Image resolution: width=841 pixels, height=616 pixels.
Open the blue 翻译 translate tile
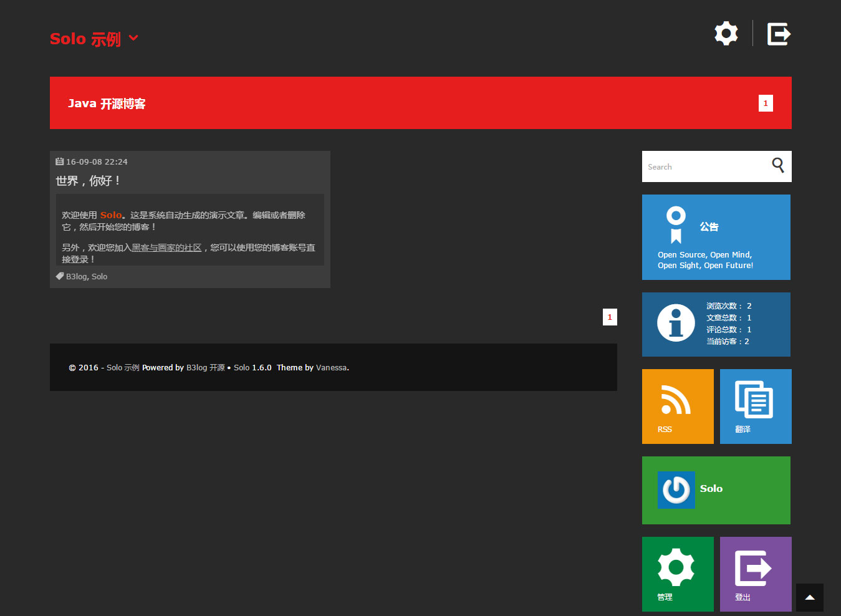(x=756, y=407)
